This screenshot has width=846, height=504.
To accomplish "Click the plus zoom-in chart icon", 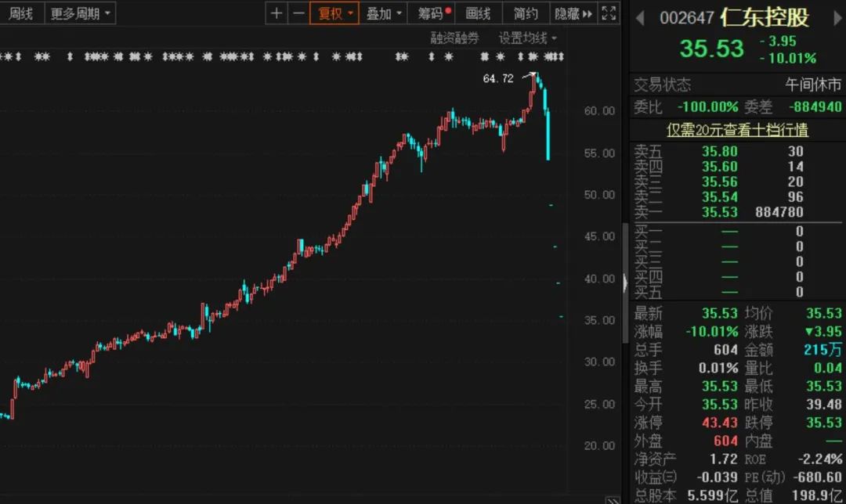I will [x=277, y=13].
